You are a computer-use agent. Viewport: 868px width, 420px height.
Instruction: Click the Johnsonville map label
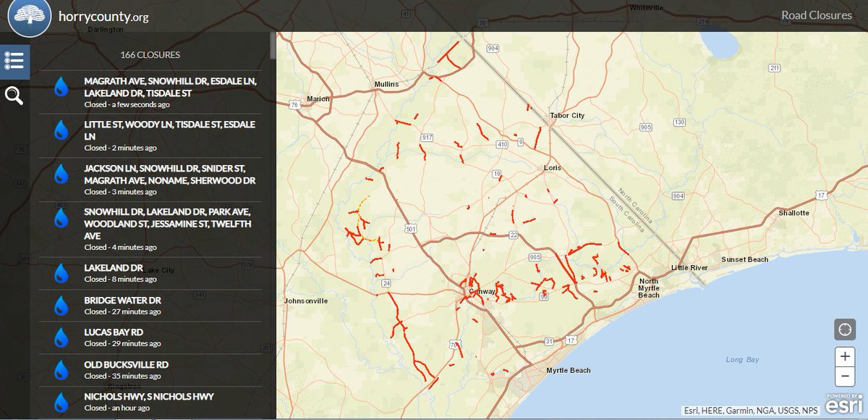pos(307,301)
